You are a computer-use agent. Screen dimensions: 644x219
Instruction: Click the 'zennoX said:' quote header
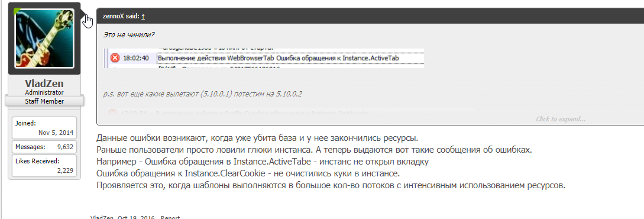[121, 17]
